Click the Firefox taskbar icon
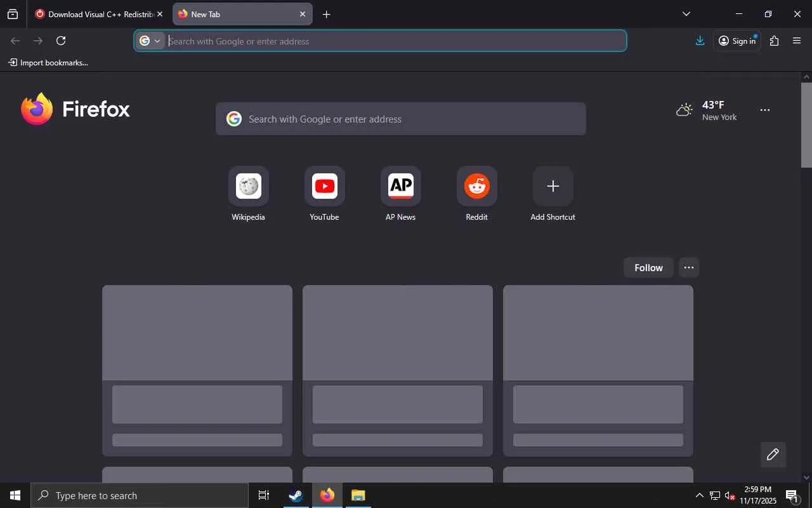The height and width of the screenshot is (508, 812). [327, 495]
